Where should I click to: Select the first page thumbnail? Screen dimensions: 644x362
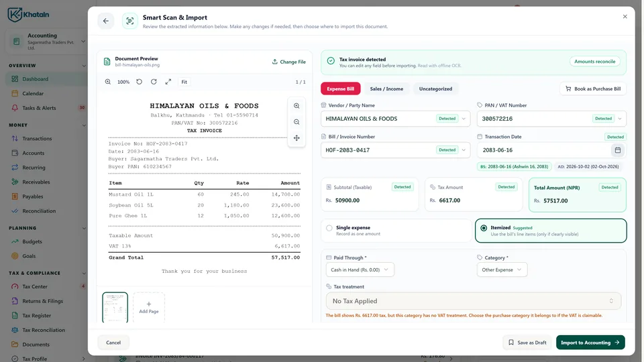[x=115, y=307]
